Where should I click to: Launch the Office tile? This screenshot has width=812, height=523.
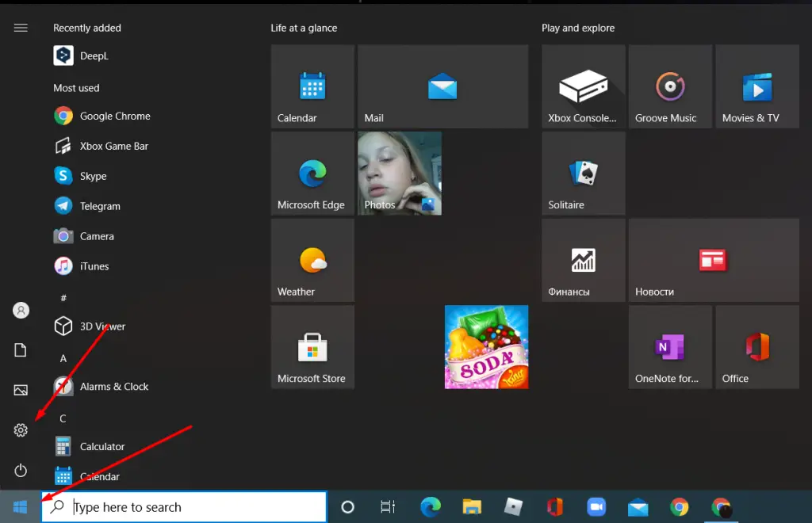coord(757,347)
